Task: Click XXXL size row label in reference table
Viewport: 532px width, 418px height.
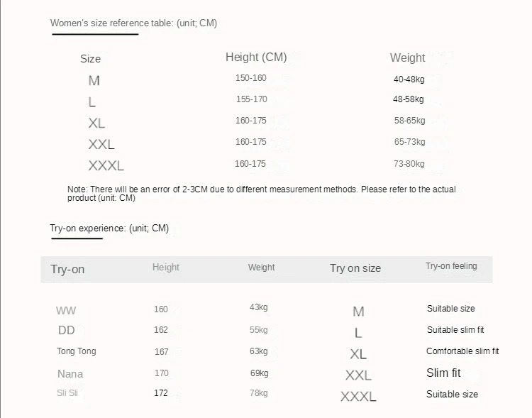Action: point(106,166)
